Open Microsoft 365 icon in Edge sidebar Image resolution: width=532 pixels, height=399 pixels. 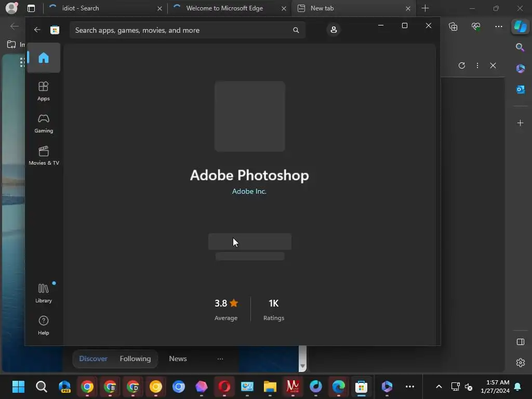pyautogui.click(x=520, y=68)
